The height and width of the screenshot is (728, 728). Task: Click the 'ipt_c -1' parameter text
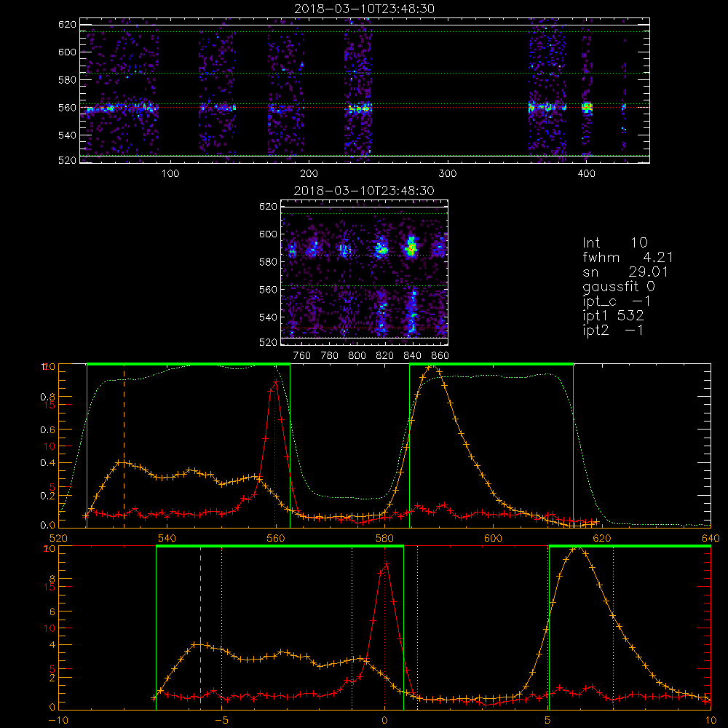tap(617, 301)
